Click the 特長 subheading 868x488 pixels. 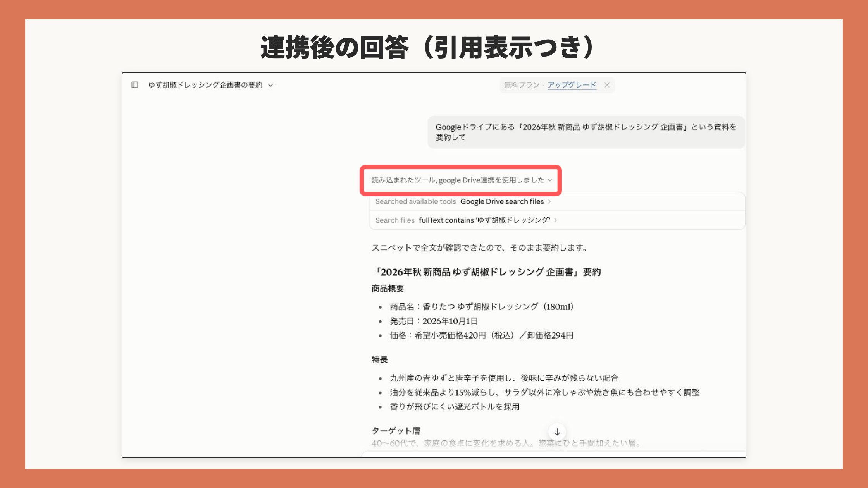[379, 359]
